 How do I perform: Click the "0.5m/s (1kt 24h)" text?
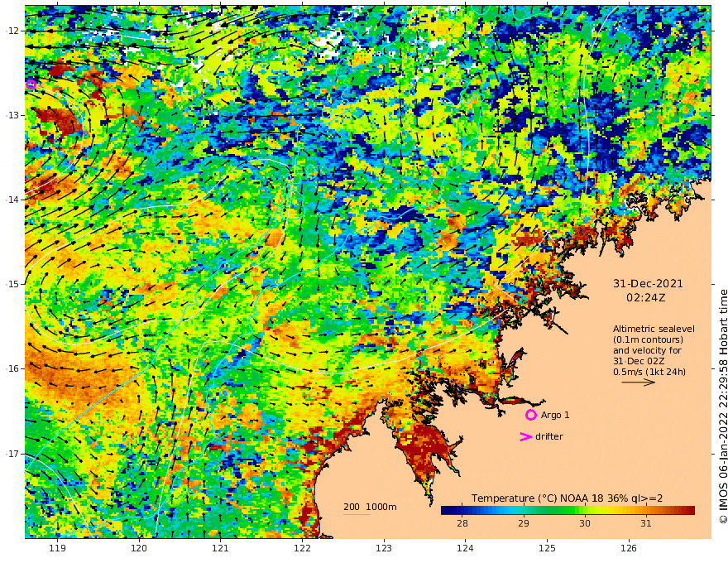649,372
